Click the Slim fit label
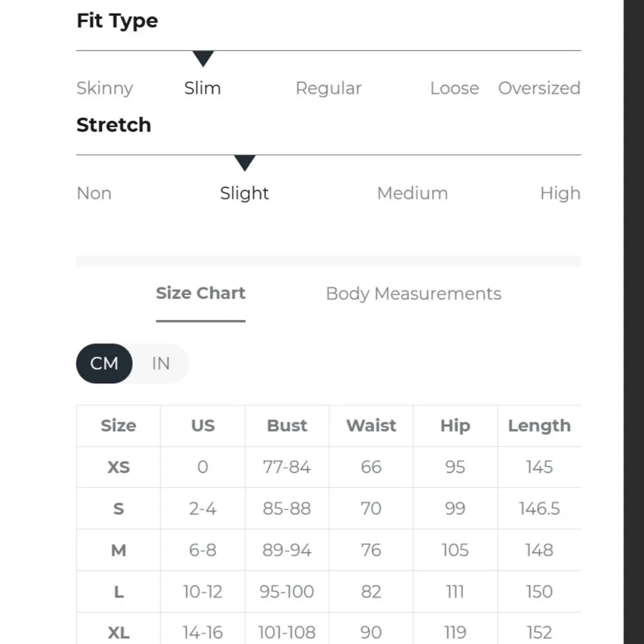Image resolution: width=644 pixels, height=644 pixels. pos(202,88)
